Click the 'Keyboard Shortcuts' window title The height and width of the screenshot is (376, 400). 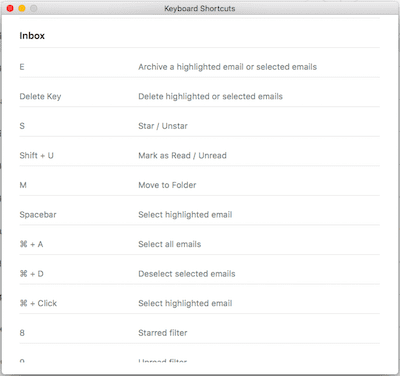coord(200,9)
